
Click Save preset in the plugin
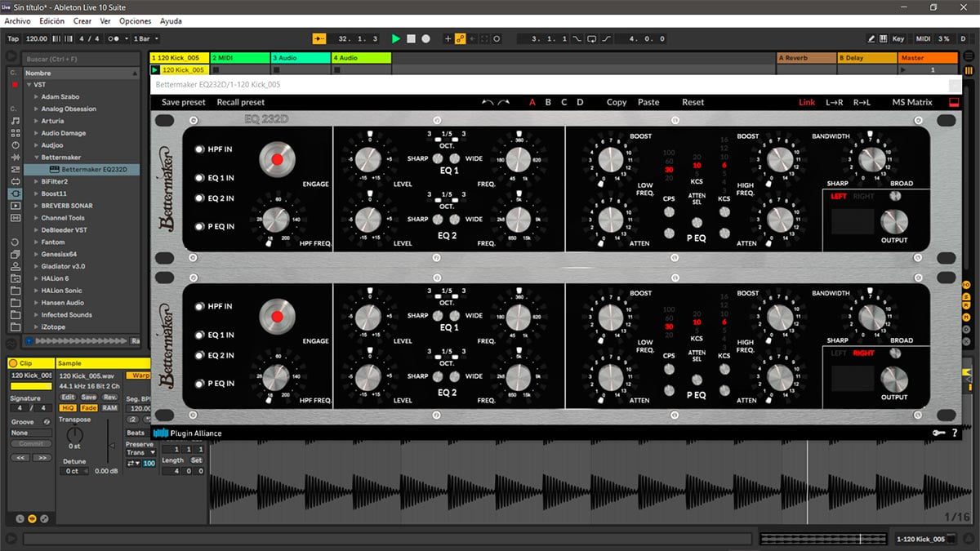click(184, 102)
